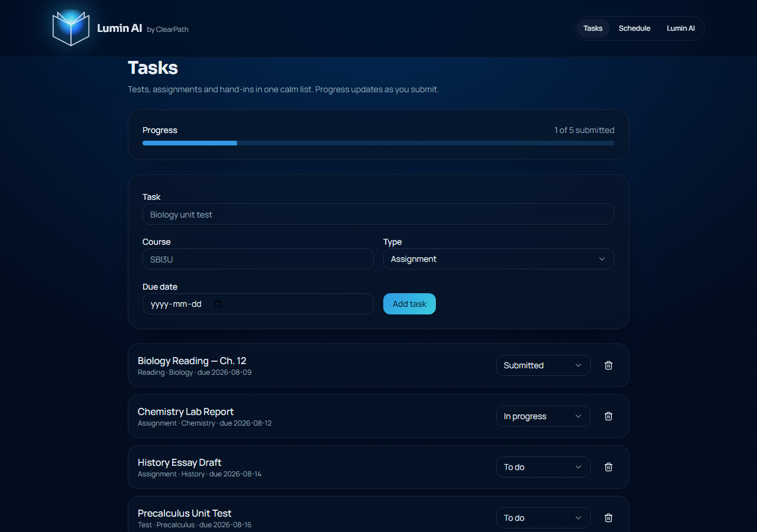Open status dropdown for History Essay Draft
Viewport: 757px width, 532px height.
point(543,467)
